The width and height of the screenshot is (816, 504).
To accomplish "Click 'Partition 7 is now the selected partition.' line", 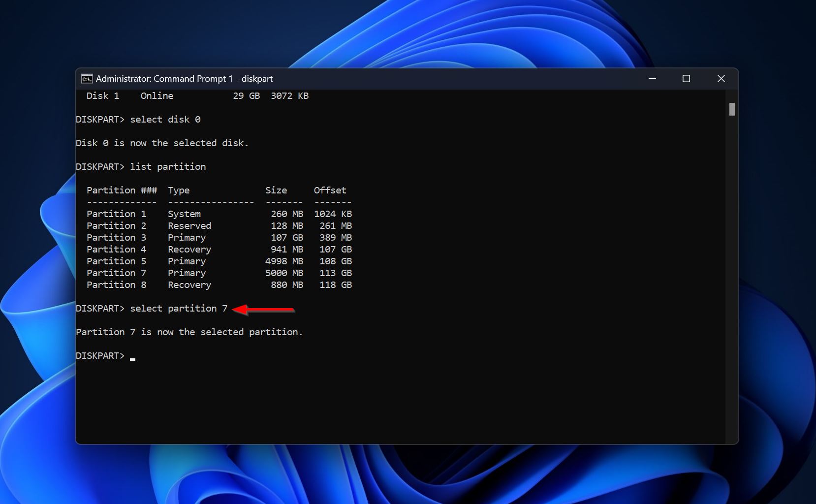I will point(189,332).
